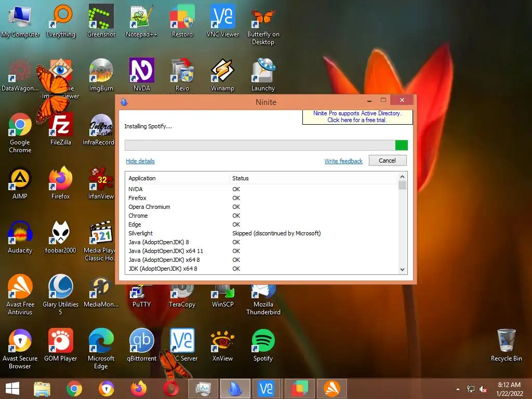Select the JDK (AdoptOpenJDK) x64 8 row
Viewport: 532px width, 399px height.
262,269
